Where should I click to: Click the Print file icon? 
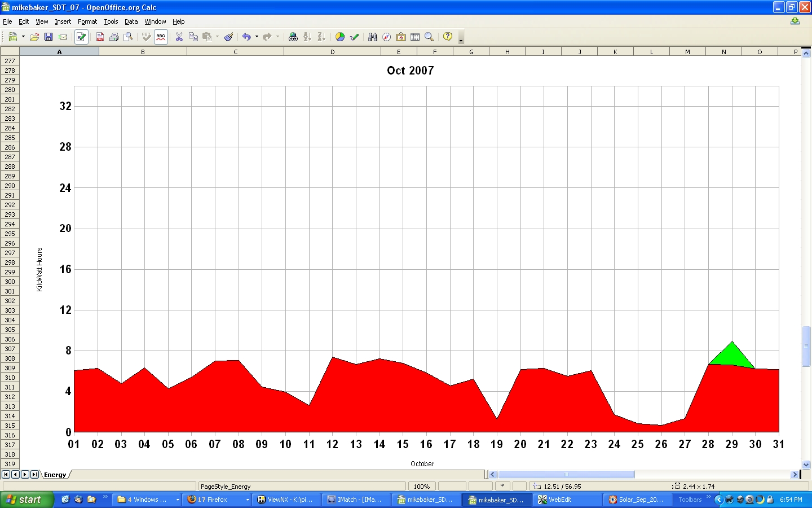coord(114,37)
